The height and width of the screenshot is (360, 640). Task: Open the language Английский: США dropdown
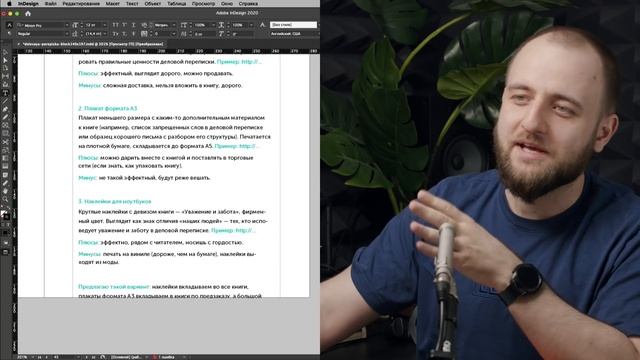point(294,34)
